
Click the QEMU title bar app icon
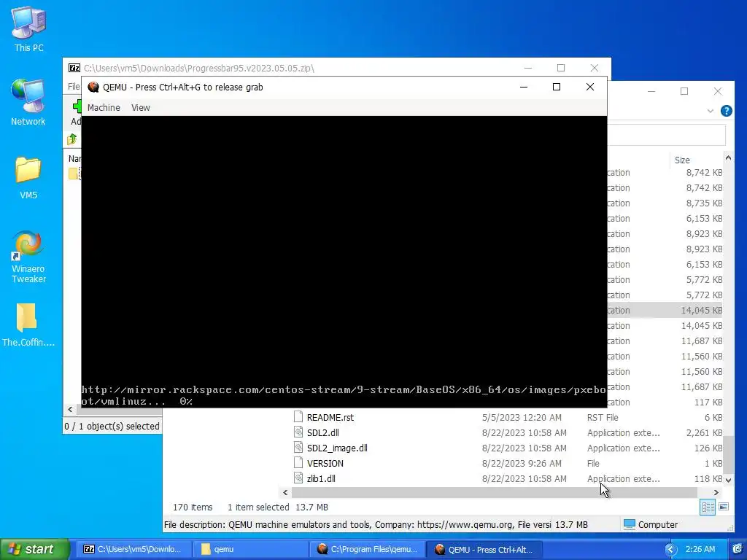93,87
